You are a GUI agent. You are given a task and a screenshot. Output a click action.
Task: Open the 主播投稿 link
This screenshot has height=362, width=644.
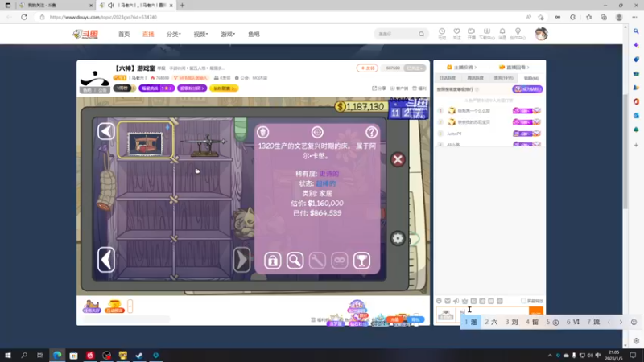click(462, 68)
